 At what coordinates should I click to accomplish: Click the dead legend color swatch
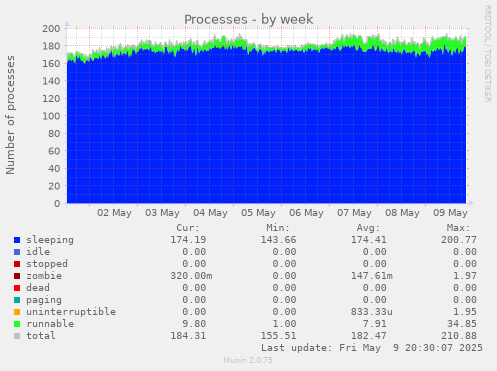17,288
